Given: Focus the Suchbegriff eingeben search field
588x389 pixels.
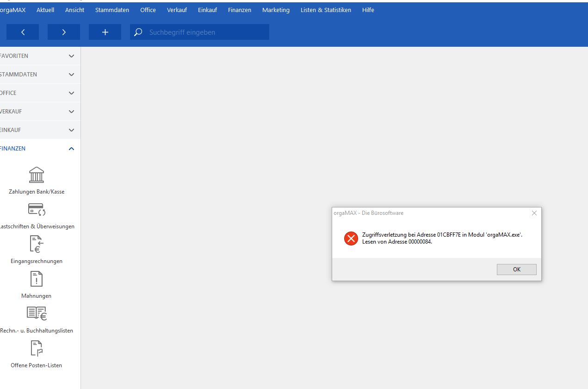Looking at the screenshot, I should (x=199, y=32).
